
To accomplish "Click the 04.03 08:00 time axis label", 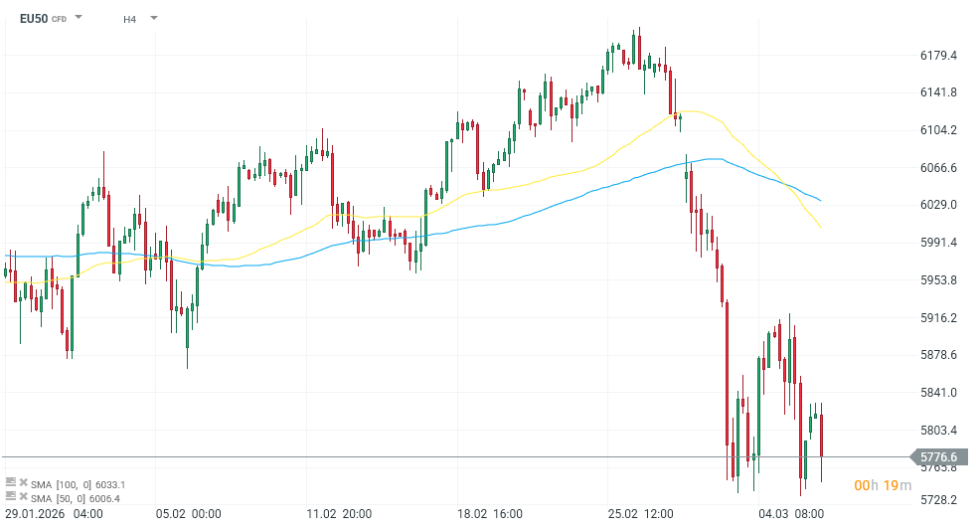I will (792, 514).
